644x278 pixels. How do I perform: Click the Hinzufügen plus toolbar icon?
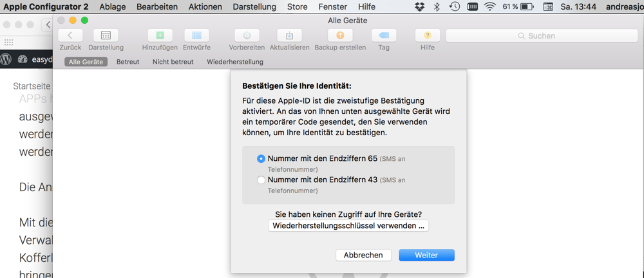(160, 35)
